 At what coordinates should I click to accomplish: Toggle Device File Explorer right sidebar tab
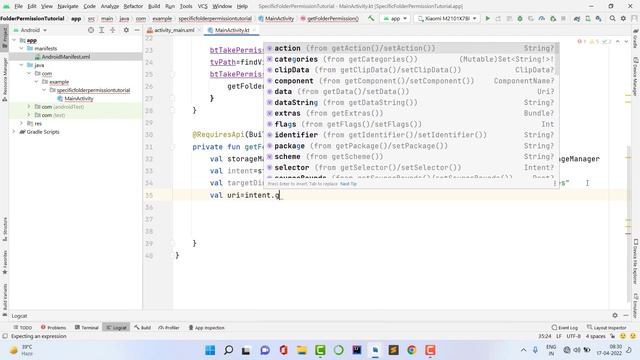(636, 261)
